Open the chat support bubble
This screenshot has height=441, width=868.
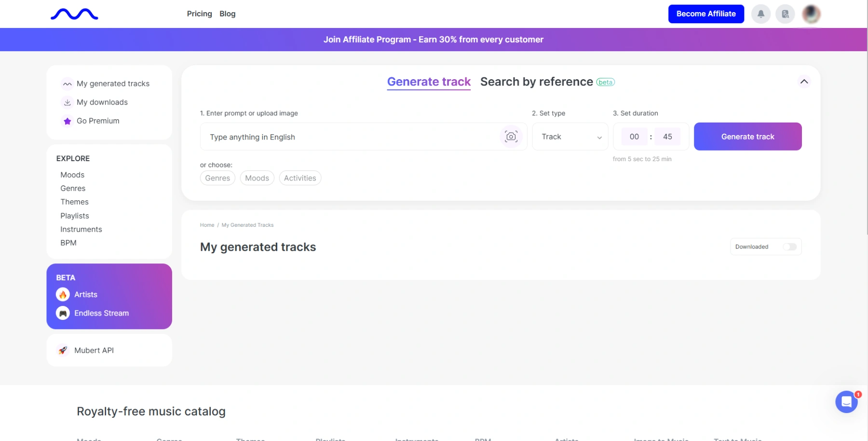point(846,401)
